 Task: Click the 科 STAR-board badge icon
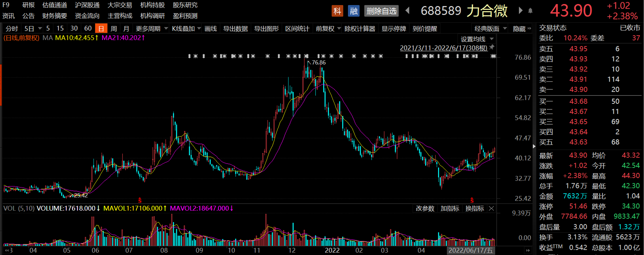pos(337,11)
